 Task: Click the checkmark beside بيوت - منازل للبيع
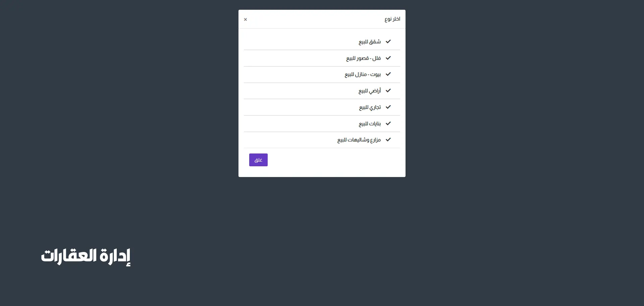pos(388,74)
